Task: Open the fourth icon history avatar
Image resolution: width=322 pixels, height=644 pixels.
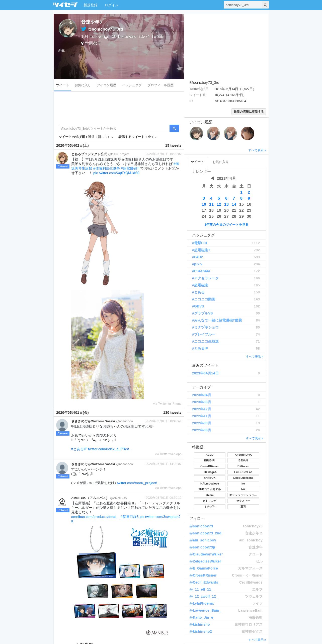Action: click(x=248, y=133)
